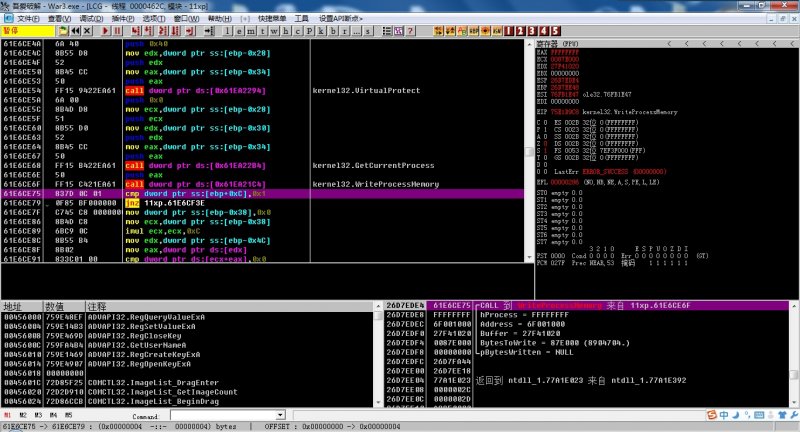This screenshot has height=432, width=800.
Task: Click plugin toolbar button number 2
Action: pos(520,31)
